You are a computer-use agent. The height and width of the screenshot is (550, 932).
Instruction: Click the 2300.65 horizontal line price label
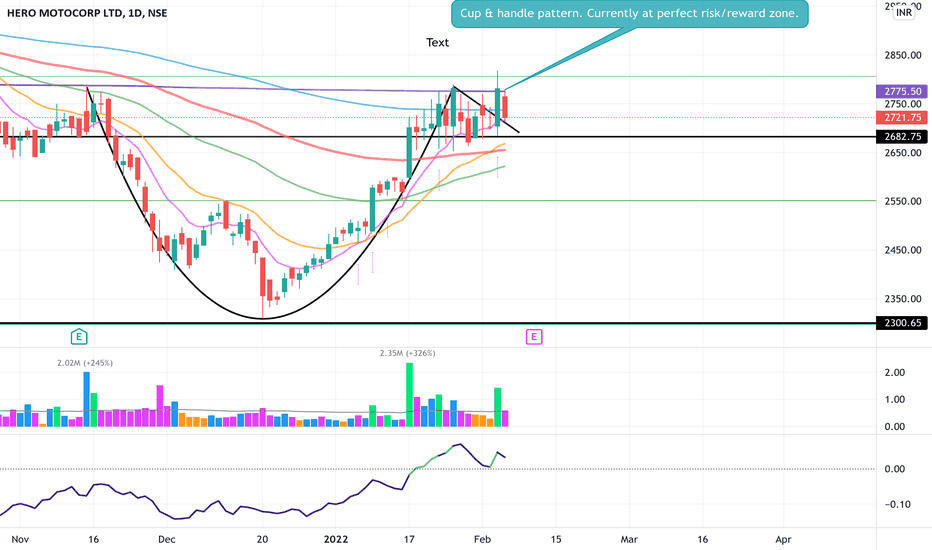[x=902, y=323]
